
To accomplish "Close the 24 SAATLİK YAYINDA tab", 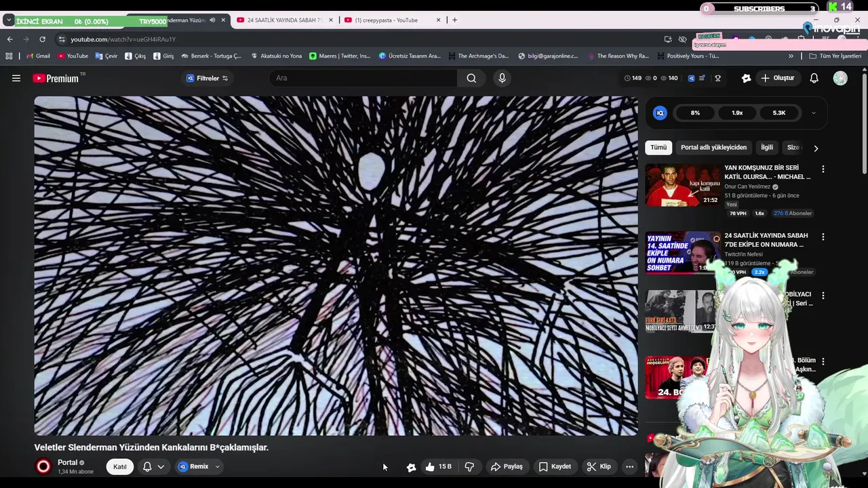I will click(x=331, y=20).
